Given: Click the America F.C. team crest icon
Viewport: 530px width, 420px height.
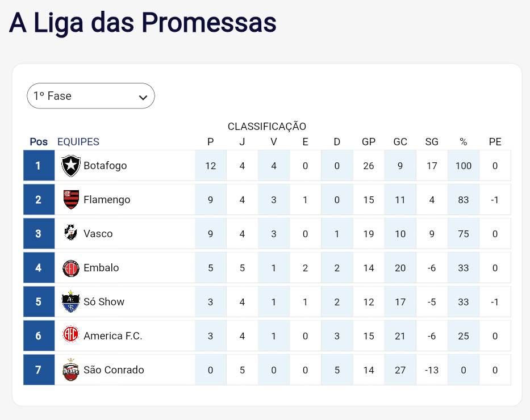Looking at the screenshot, I should click(71, 335).
